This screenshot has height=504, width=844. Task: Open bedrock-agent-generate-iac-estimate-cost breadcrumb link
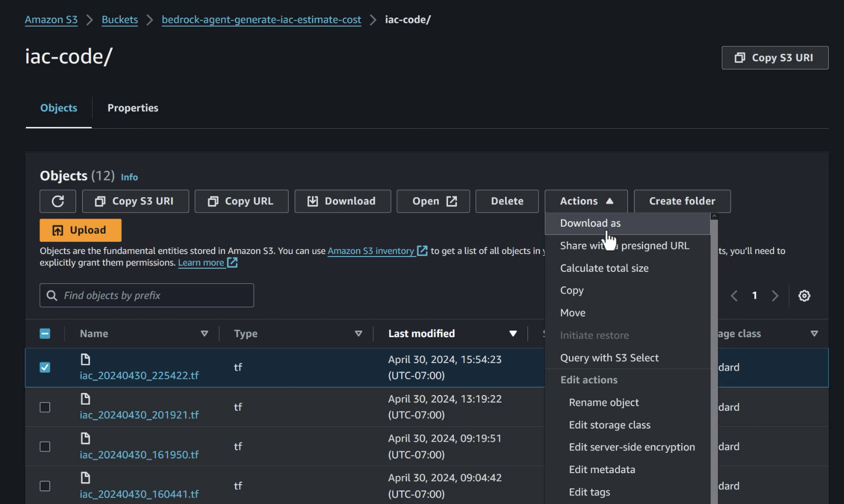pos(261,20)
